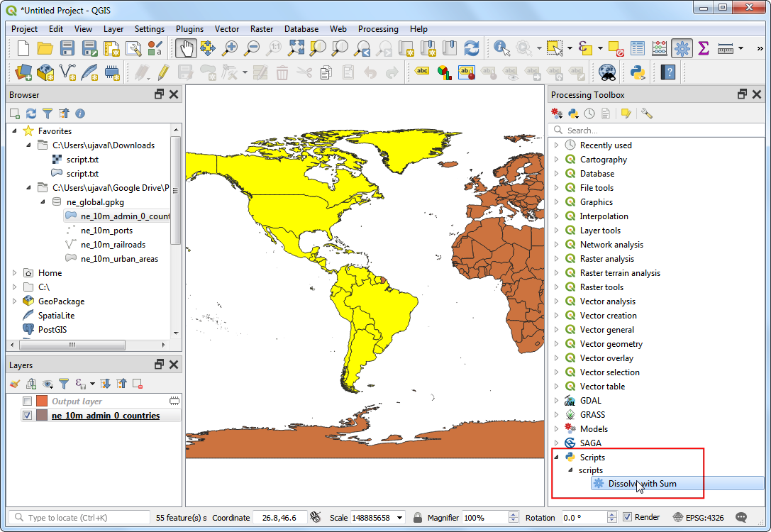Enable the Output layer checkbox
Viewport: 771px width, 532px height.
tap(28, 401)
